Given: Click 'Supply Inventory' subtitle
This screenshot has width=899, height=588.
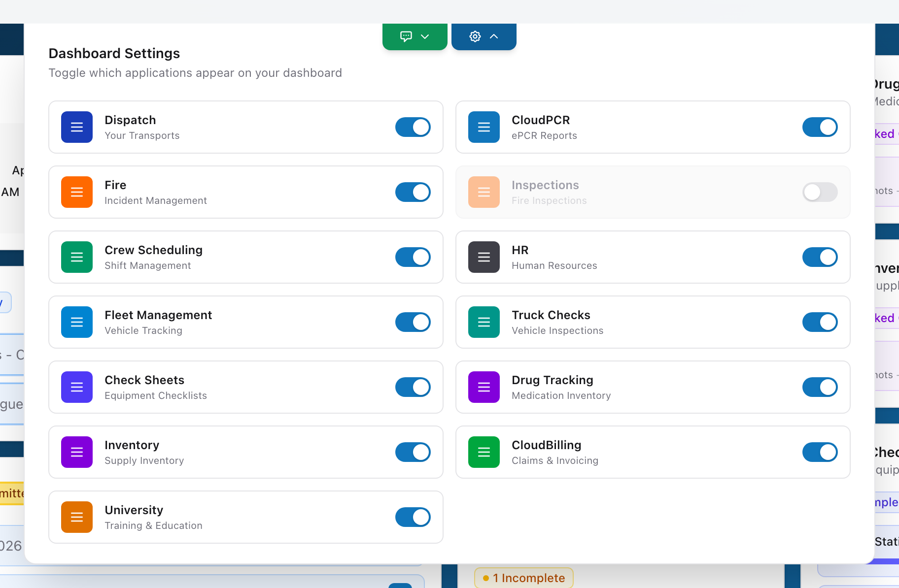Looking at the screenshot, I should tap(144, 460).
